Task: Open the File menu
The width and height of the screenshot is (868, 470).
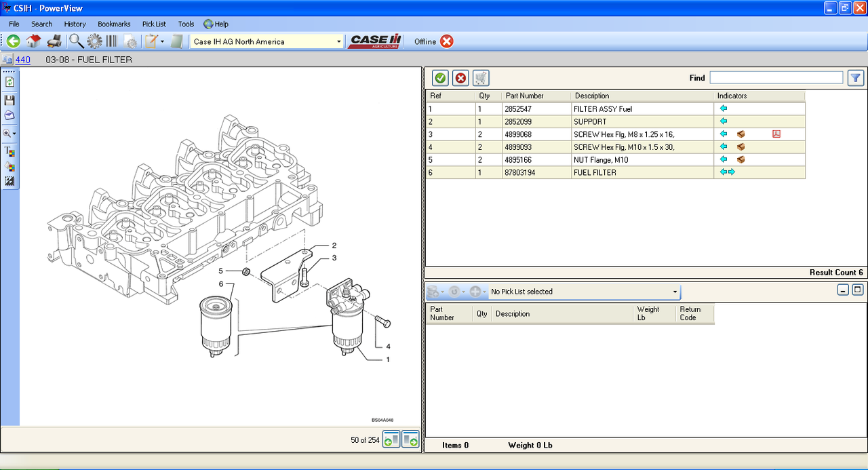Action: click(14, 24)
